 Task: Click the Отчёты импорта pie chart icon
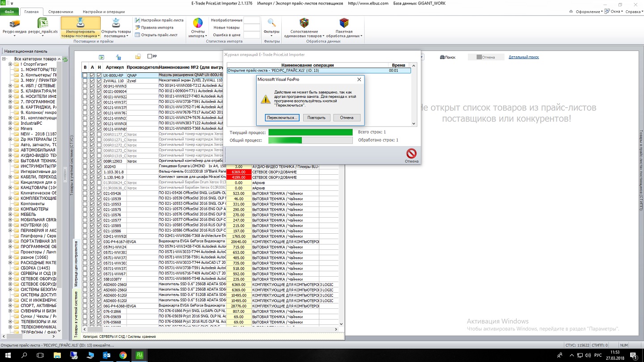tap(198, 23)
